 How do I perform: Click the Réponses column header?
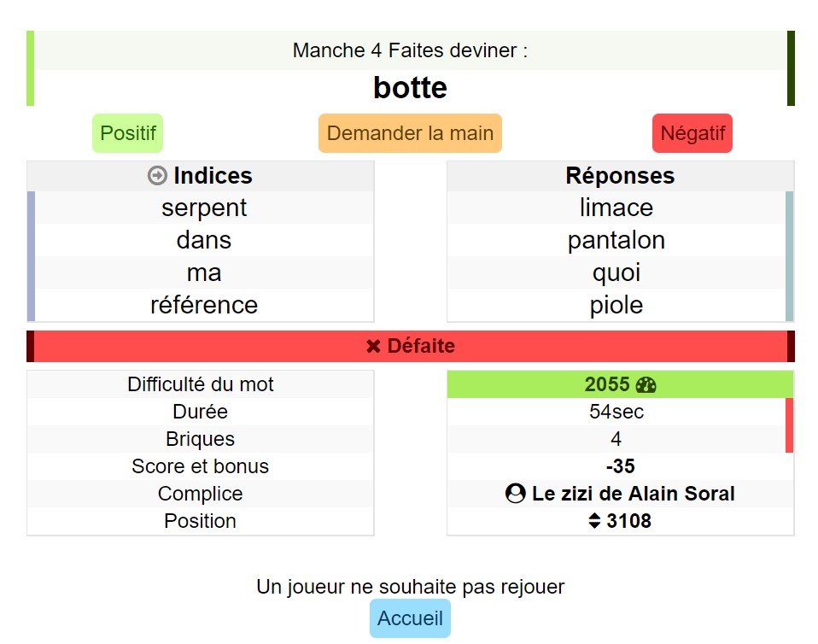pos(620,176)
